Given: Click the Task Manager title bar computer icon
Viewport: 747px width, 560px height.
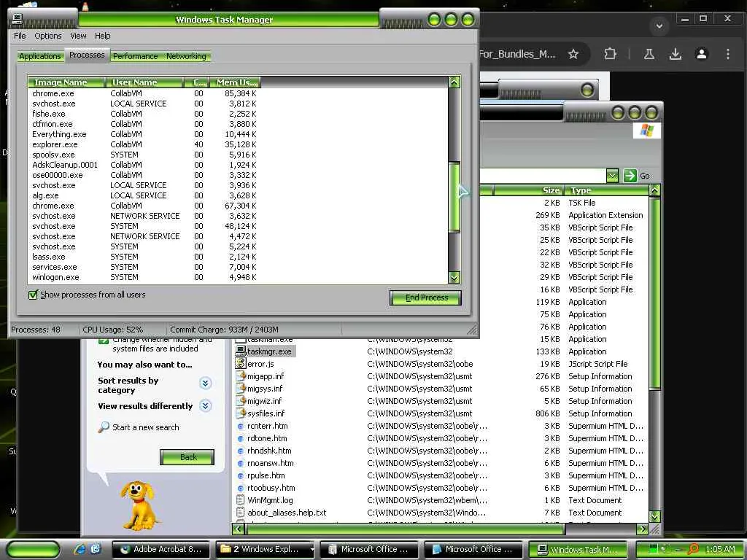Looking at the screenshot, I should click(18, 19).
